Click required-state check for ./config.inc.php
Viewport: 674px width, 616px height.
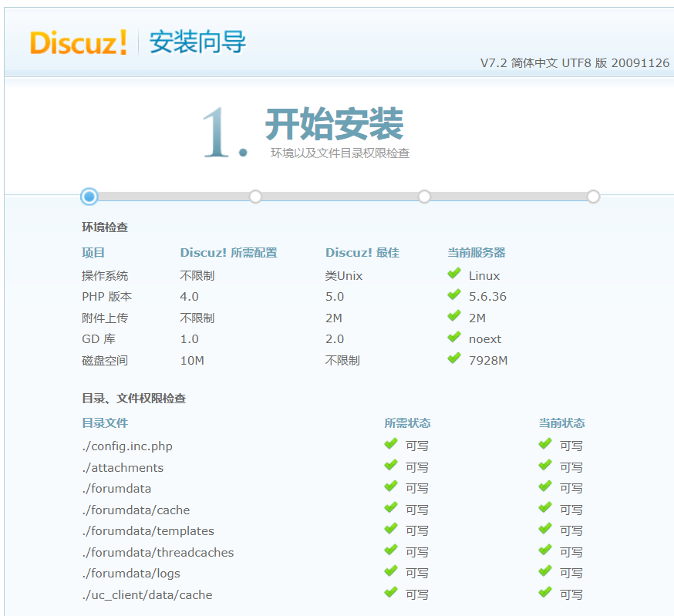coord(391,443)
